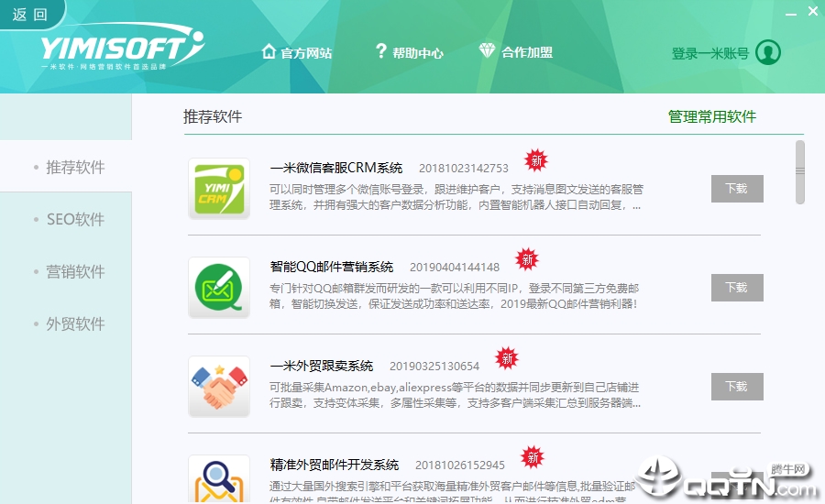
Task: Download 智能QQ邮件营销系统
Action: (737, 287)
